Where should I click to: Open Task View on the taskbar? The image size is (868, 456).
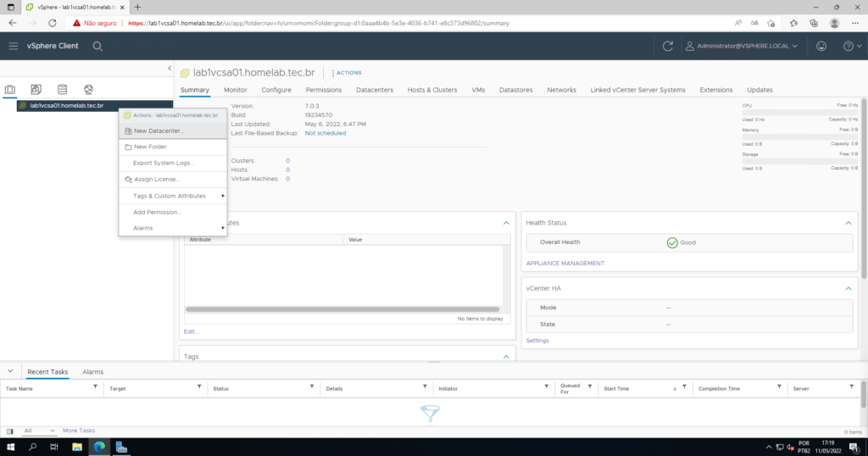pyautogui.click(x=53, y=448)
